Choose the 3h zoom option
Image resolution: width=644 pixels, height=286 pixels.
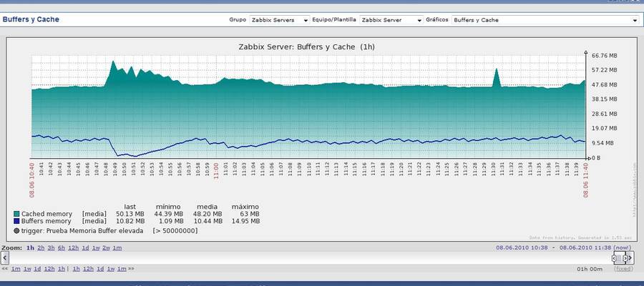(51, 247)
